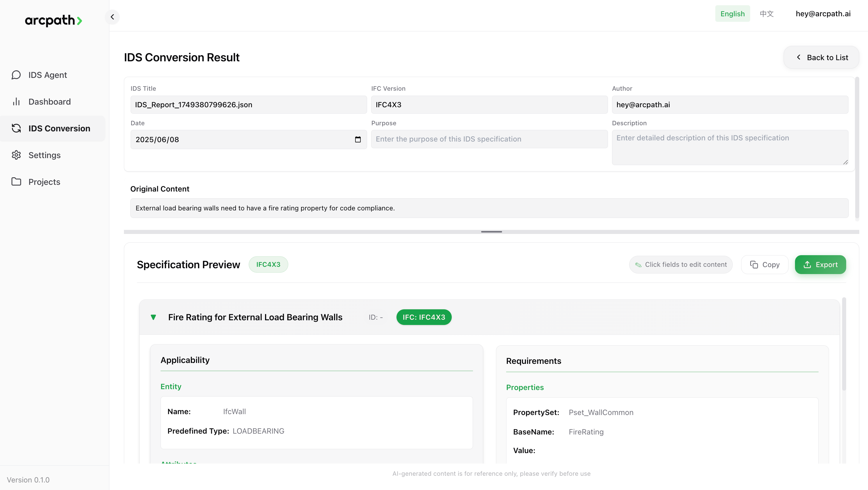
Task: Click the IDS Conversion sync icon
Action: coord(16,128)
